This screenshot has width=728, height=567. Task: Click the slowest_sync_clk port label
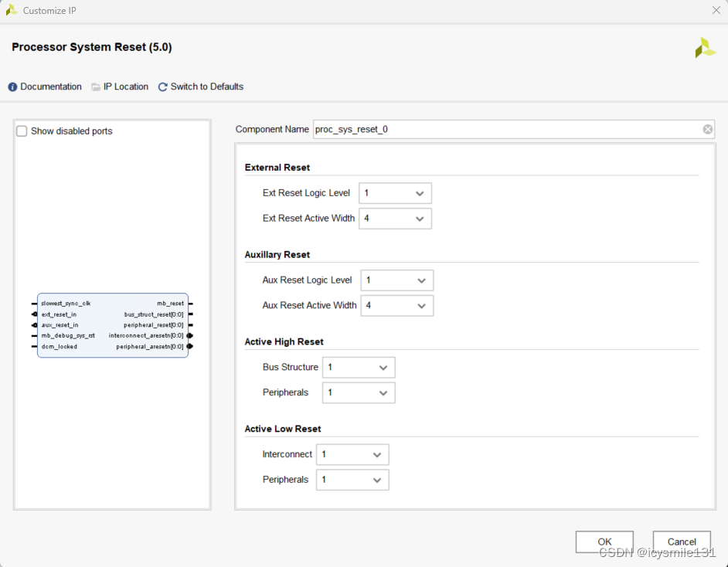pyautogui.click(x=66, y=304)
